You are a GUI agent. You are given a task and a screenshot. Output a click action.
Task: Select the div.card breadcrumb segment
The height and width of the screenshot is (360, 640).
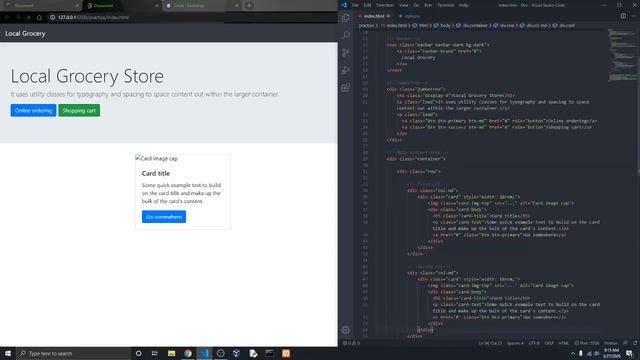point(567,25)
